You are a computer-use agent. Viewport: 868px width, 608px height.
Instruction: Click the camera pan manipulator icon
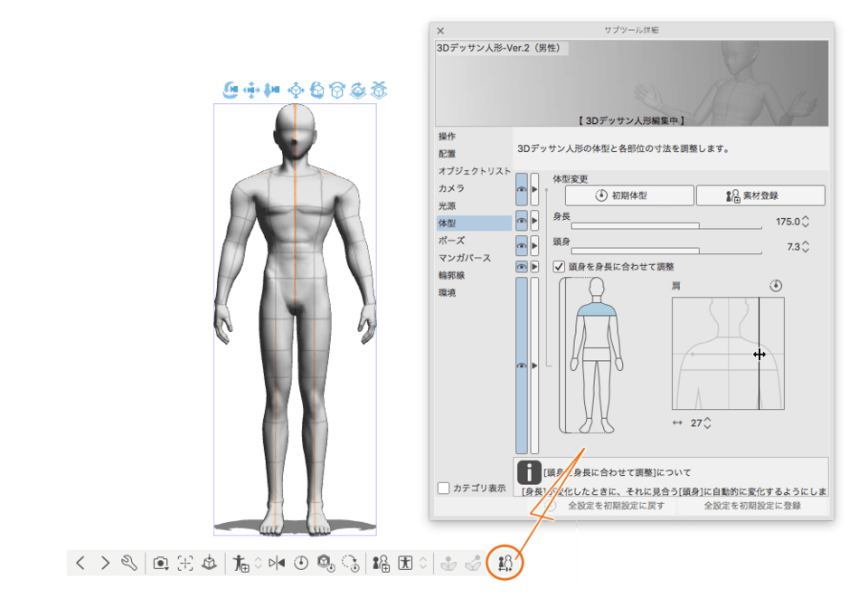pos(251,90)
